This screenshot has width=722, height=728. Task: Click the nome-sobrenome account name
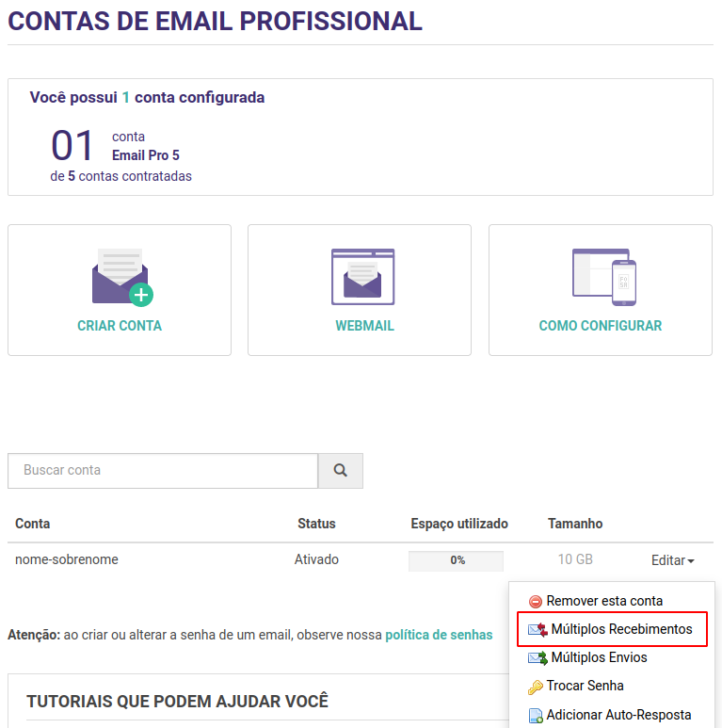(x=67, y=559)
